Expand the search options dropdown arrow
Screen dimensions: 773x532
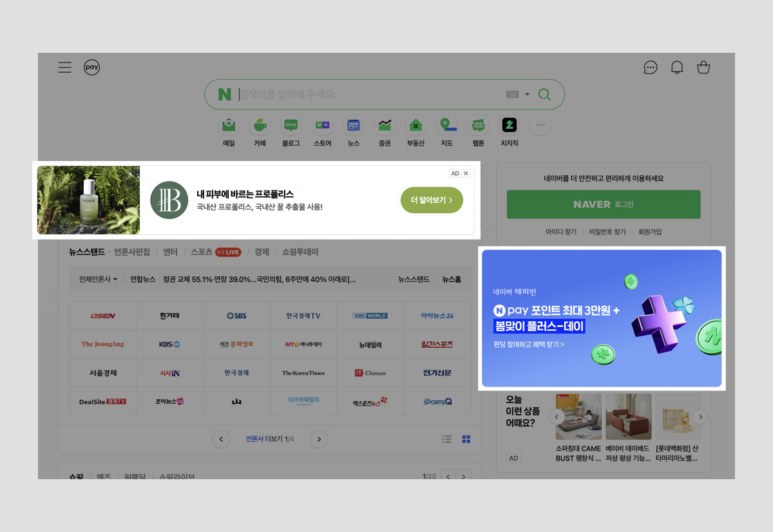point(527,95)
